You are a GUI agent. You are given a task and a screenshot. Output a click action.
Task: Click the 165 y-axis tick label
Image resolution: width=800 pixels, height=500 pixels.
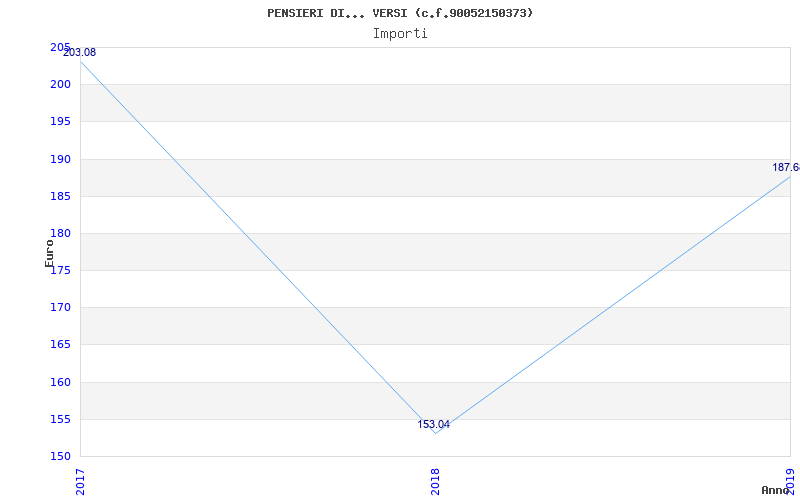coord(60,345)
